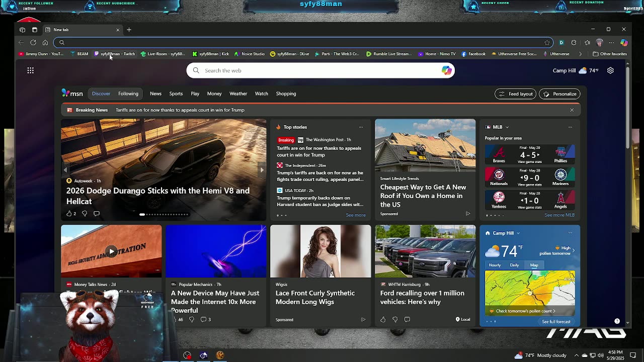Play the Social Security Administration video
644x362 pixels.
[x=111, y=251]
